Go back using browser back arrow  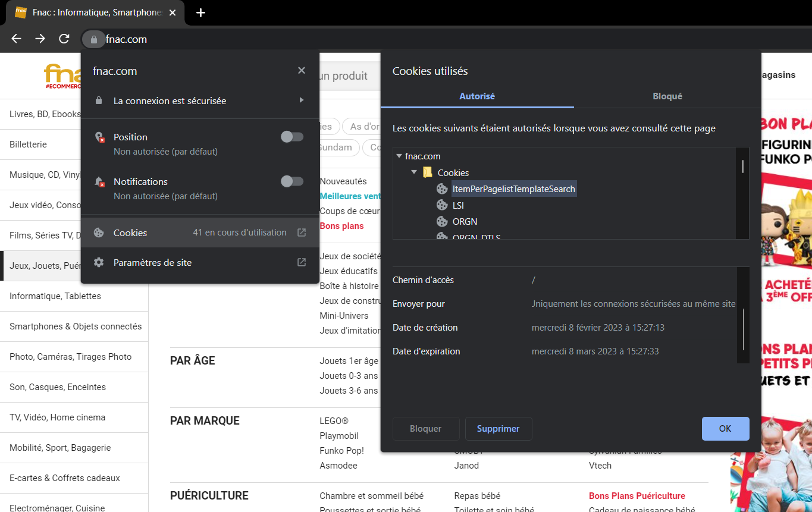coord(16,39)
